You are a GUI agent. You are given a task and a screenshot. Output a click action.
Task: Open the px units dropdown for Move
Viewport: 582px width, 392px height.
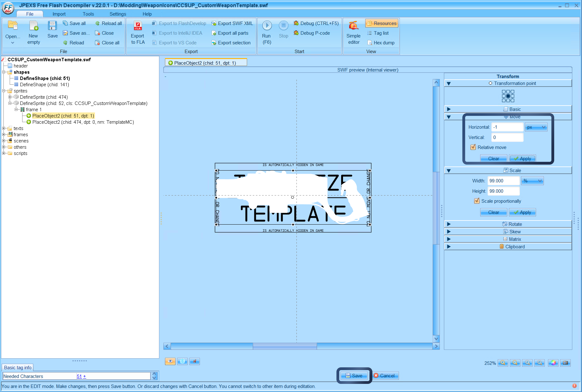(536, 127)
